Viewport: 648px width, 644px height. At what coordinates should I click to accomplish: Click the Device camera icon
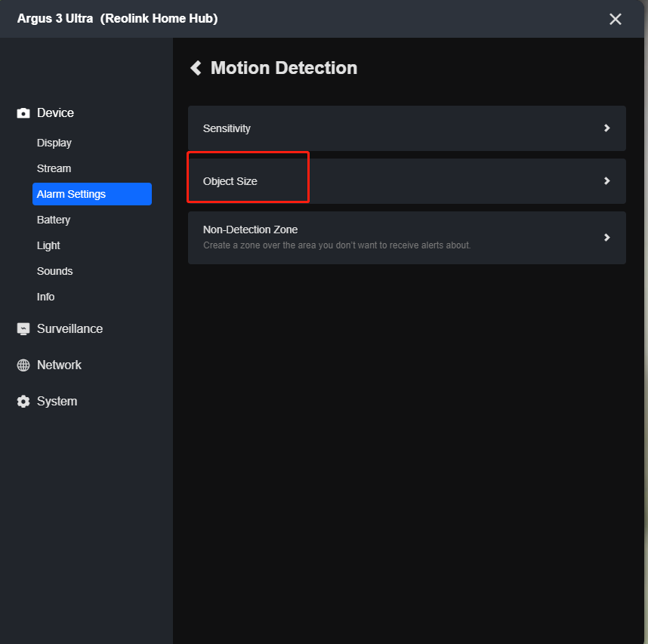click(x=23, y=113)
